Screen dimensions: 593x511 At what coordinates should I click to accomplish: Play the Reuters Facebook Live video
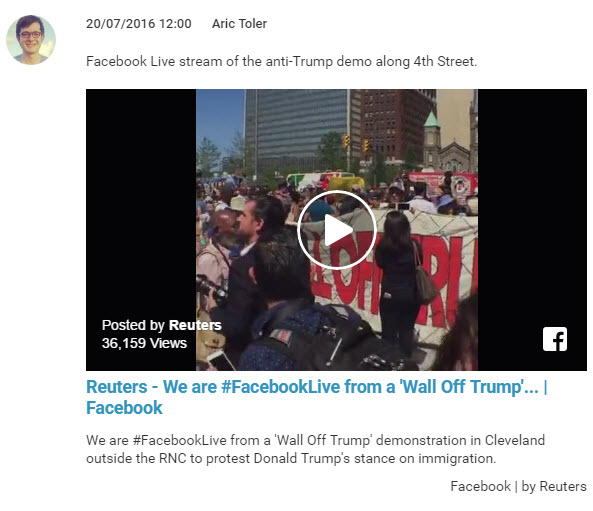[337, 230]
